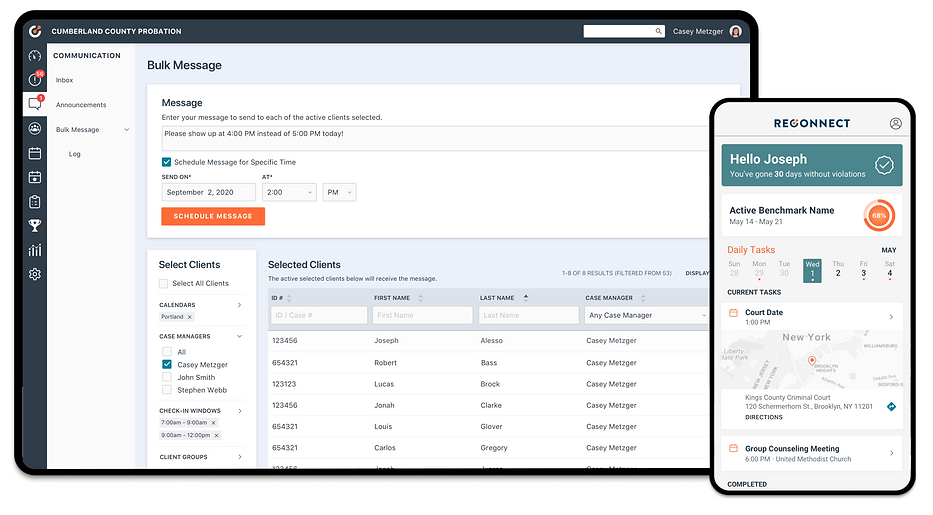933x515 pixels.
Task: Check the John Smith case manager checkbox
Action: point(167,377)
